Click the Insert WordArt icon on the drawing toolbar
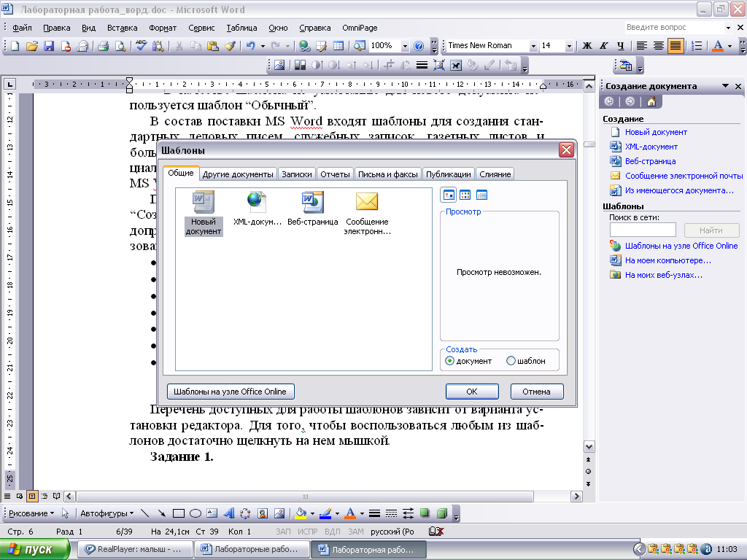Image resolution: width=747 pixels, height=560 pixels. [x=228, y=513]
